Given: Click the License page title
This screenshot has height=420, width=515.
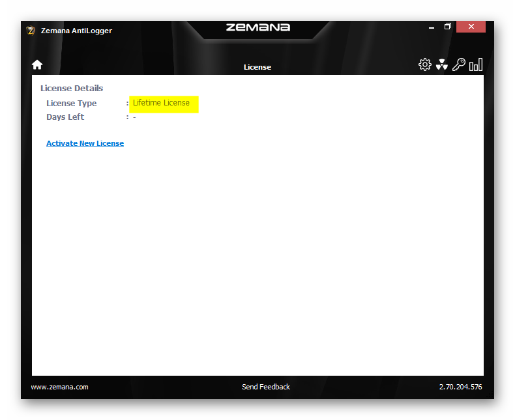Looking at the screenshot, I should 257,67.
